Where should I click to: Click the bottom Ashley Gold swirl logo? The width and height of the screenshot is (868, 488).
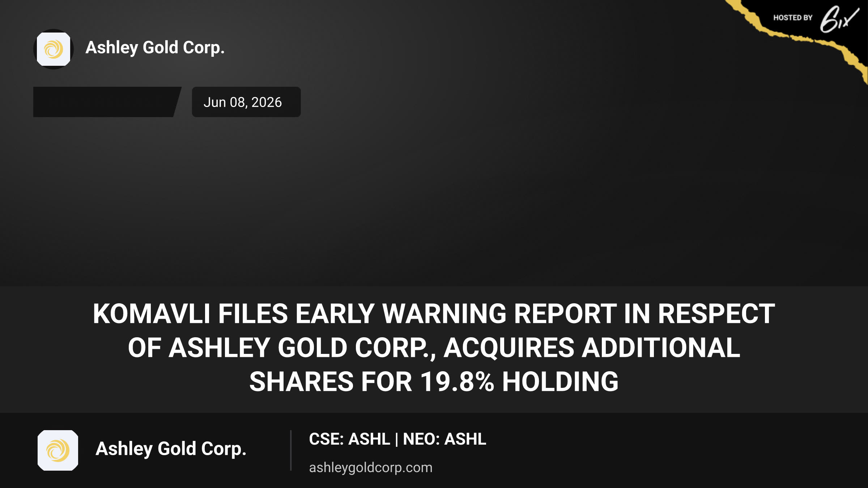(58, 450)
